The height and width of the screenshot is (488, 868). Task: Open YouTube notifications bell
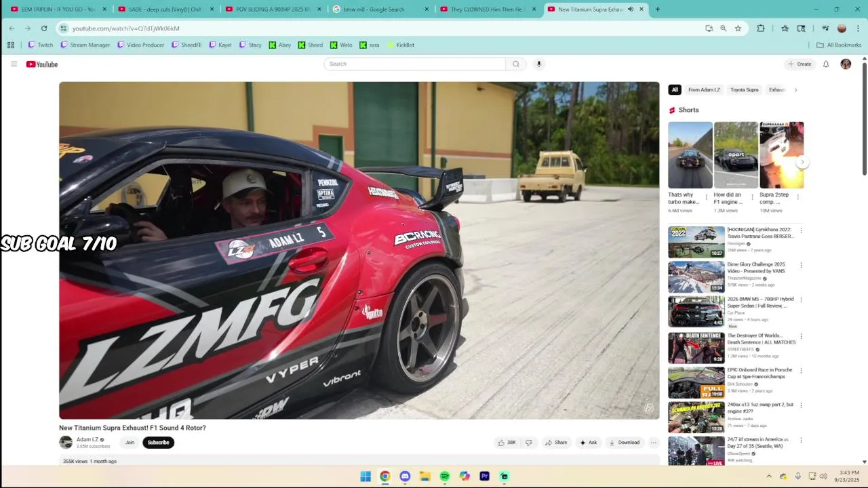826,64
